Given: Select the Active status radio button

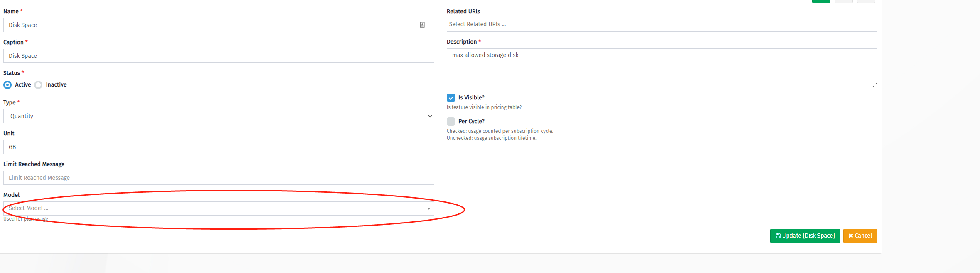Looking at the screenshot, I should (x=7, y=85).
